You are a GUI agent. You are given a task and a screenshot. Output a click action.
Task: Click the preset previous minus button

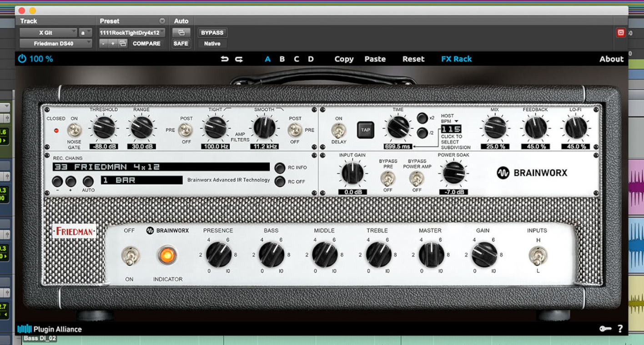point(104,44)
